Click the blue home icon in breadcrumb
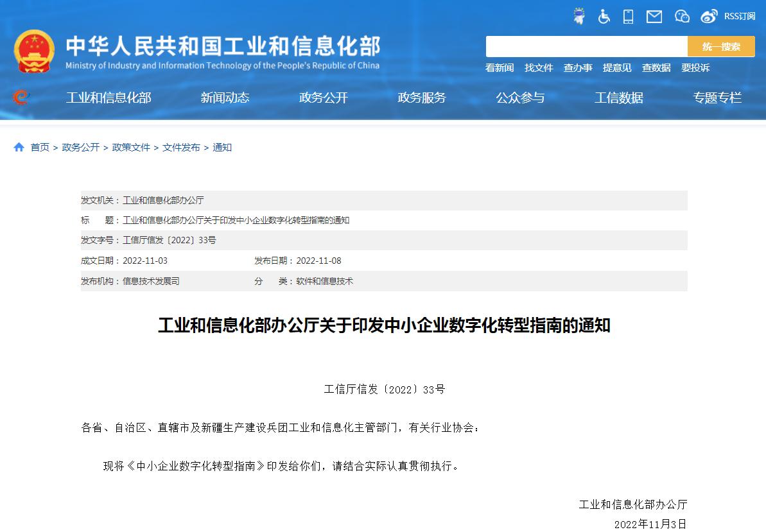766x532 pixels. coord(19,148)
